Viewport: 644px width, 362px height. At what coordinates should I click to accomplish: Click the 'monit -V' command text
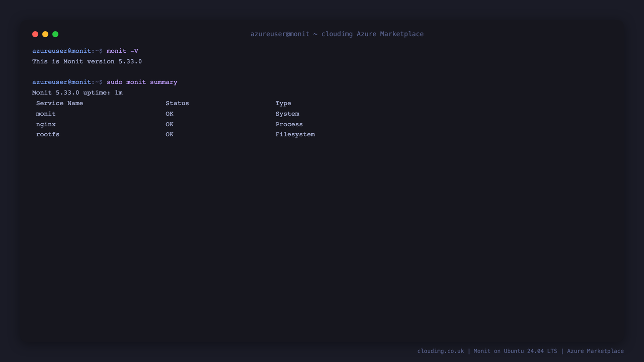(x=122, y=51)
